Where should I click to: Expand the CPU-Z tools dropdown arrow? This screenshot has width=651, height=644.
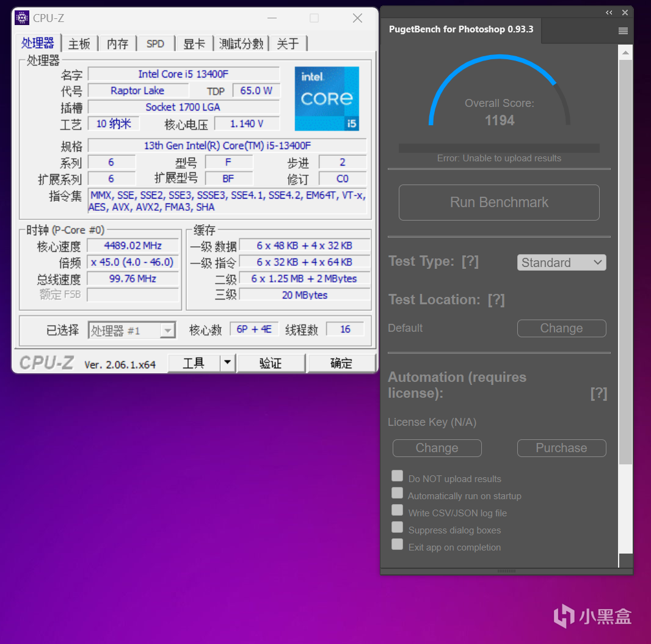point(228,363)
